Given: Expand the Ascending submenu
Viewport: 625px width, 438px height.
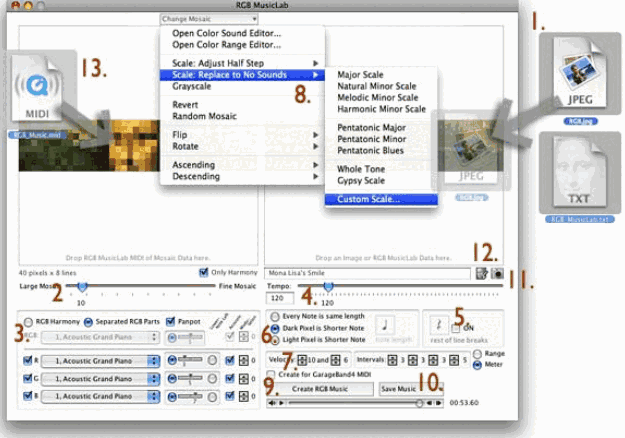Looking at the screenshot, I should [242, 165].
